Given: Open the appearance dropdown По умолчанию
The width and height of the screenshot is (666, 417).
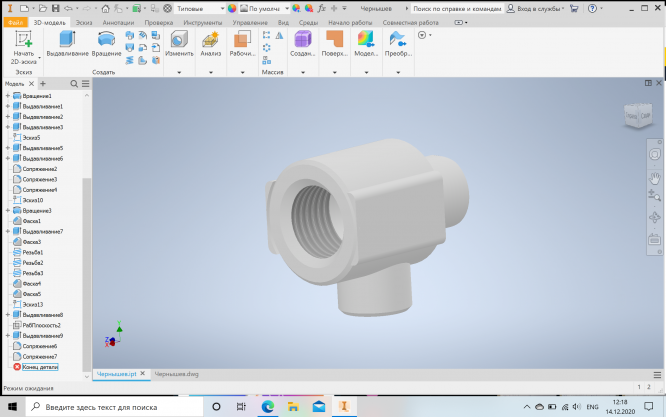Looking at the screenshot, I should click(266, 8).
